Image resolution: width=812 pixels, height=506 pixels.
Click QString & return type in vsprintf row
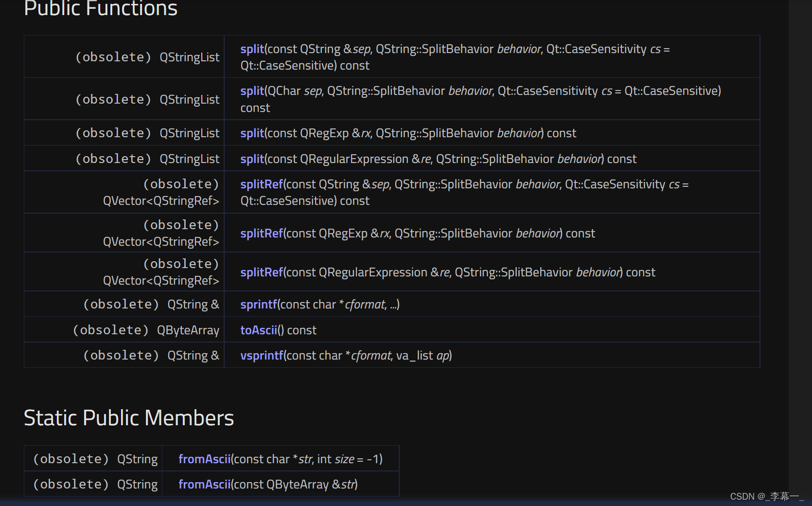tap(194, 356)
